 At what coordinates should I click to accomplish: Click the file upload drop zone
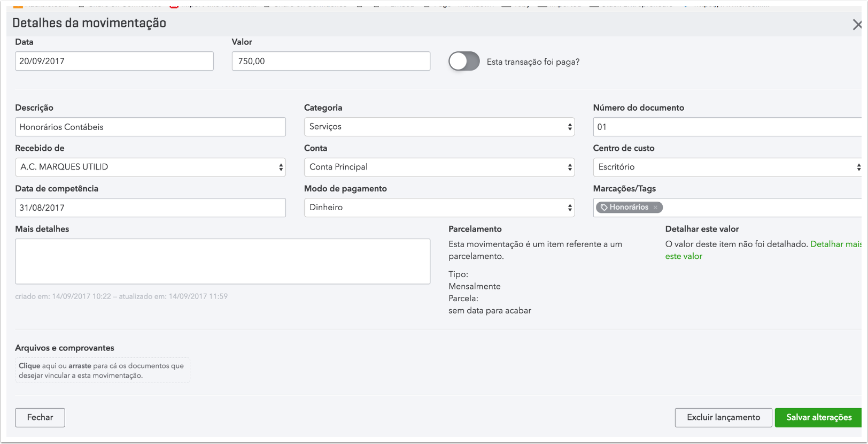[x=102, y=371]
